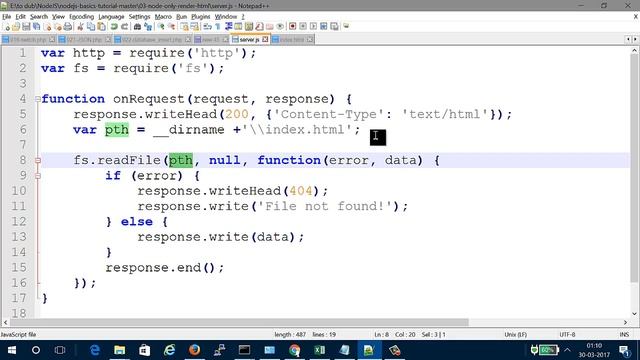Toggle synchronized vertical scrolling
The width and height of the screenshot is (640, 360).
pos(184,27)
